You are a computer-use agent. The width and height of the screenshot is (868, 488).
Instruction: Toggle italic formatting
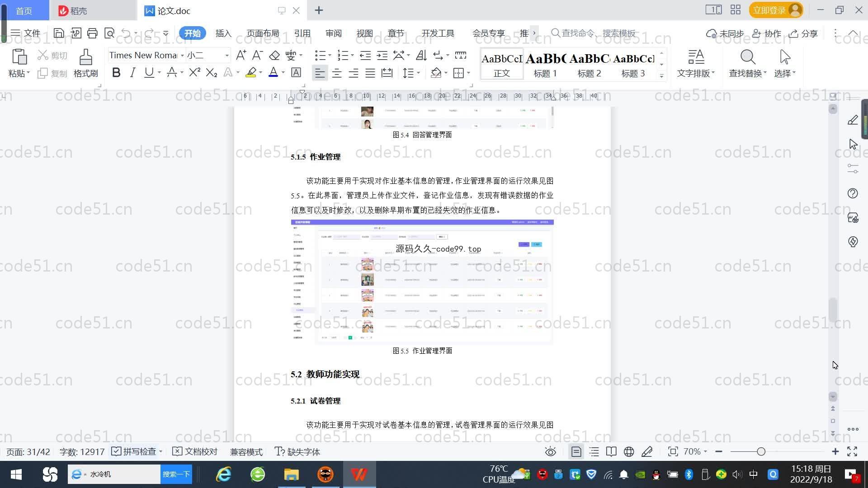tap(132, 73)
